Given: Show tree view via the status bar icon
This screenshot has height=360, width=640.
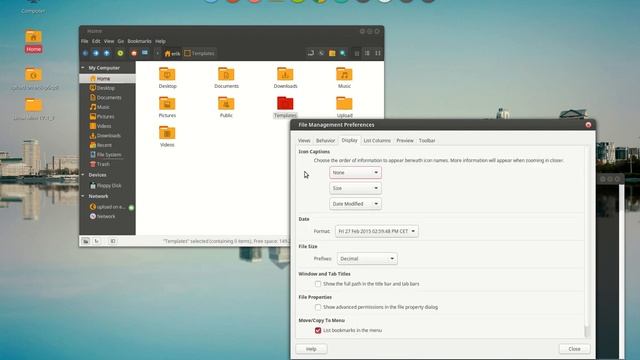Looking at the screenshot, I should pyautogui.click(x=97, y=241).
